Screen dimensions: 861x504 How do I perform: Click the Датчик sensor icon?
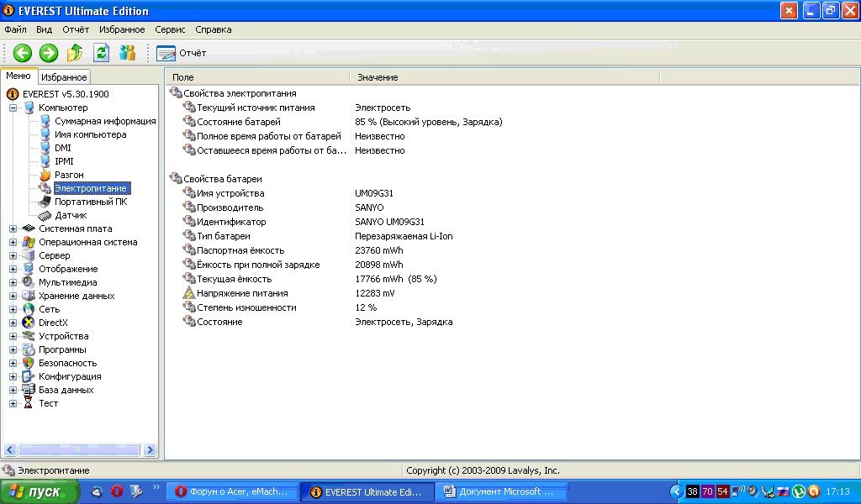click(x=45, y=216)
